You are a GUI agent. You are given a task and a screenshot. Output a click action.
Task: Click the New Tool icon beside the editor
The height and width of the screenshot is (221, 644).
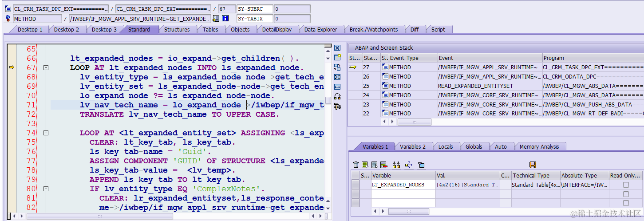coord(337,58)
